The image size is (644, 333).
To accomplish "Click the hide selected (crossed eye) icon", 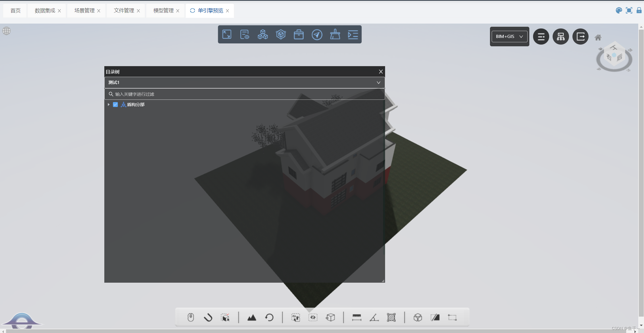I will (313, 317).
